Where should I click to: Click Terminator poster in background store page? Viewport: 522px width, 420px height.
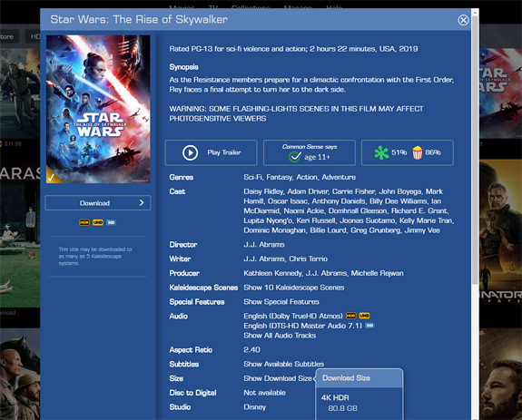(x=500, y=233)
